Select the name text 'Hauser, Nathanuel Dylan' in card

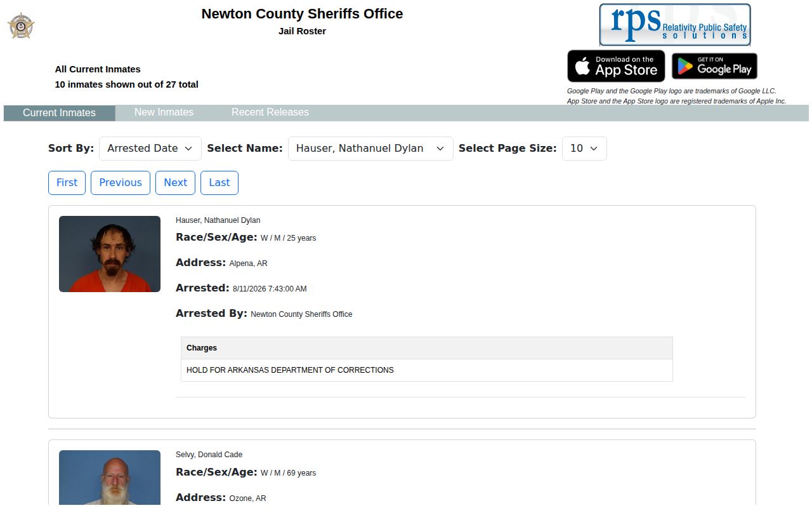(218, 220)
